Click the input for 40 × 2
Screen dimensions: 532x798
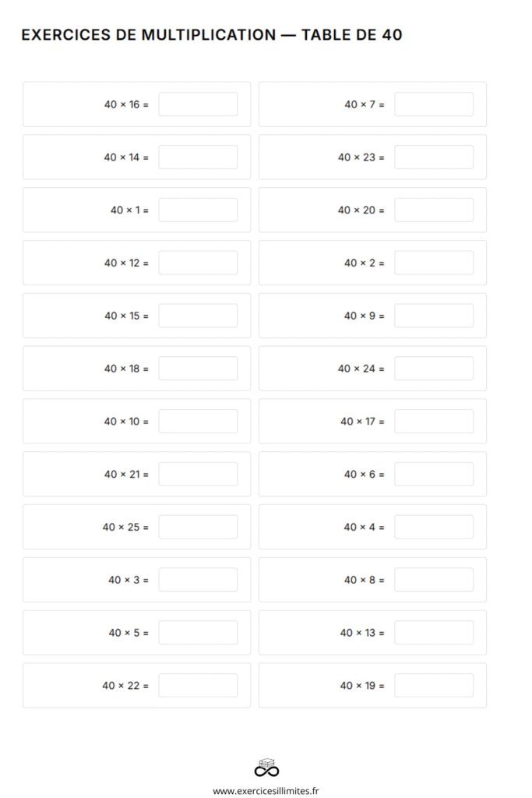tap(434, 263)
